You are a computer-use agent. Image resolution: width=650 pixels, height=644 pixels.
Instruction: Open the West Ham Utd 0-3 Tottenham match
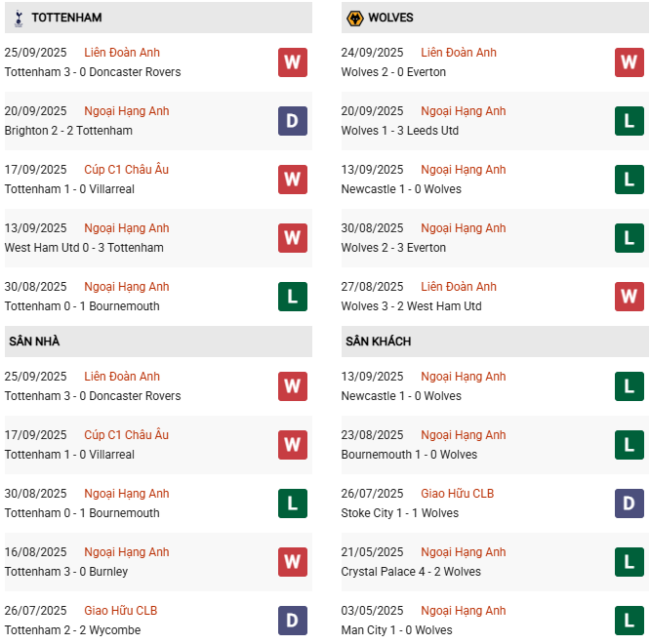click(84, 248)
